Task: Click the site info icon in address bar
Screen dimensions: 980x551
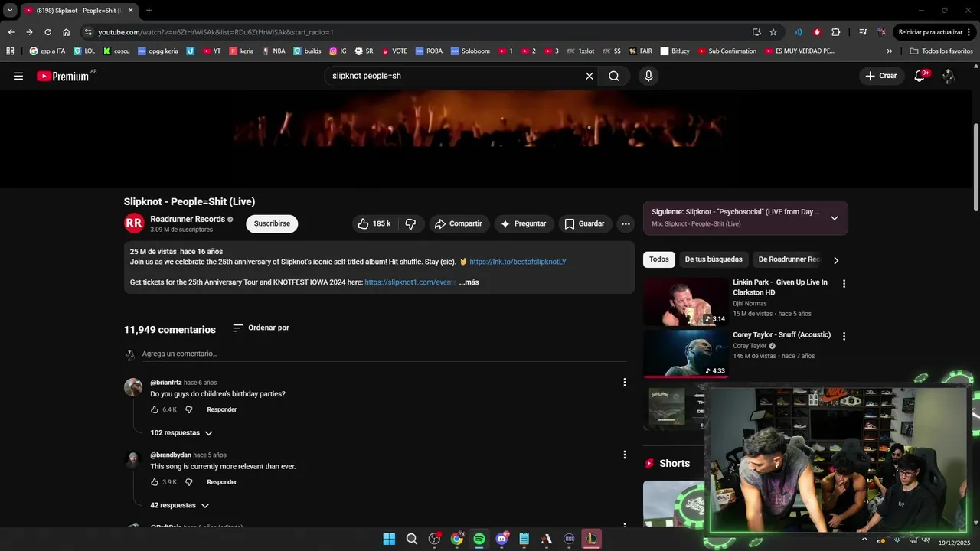Action: pyautogui.click(x=88, y=32)
